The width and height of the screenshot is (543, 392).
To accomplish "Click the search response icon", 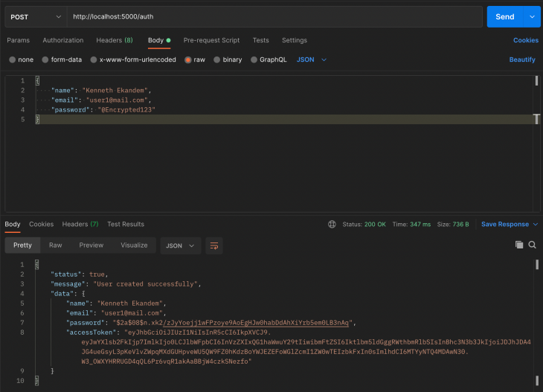I will pyautogui.click(x=533, y=245).
